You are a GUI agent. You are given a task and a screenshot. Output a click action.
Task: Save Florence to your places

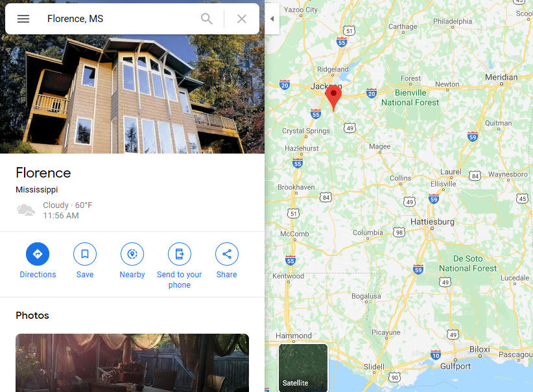point(85,260)
